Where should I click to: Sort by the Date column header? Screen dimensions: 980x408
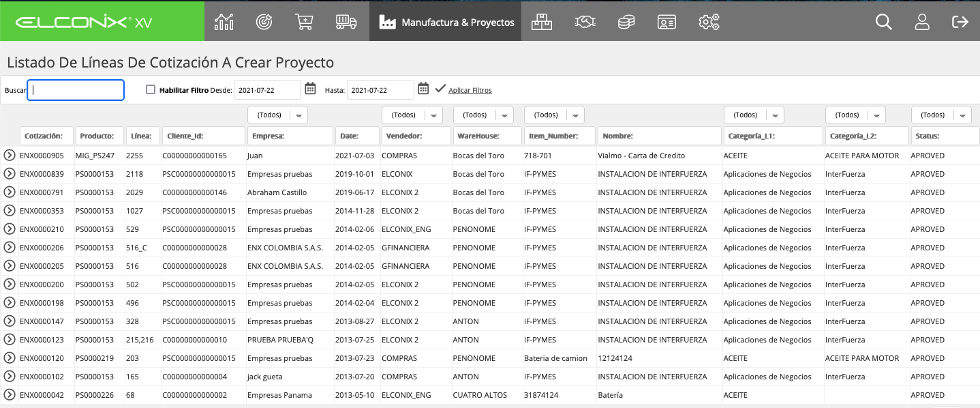pyautogui.click(x=357, y=136)
